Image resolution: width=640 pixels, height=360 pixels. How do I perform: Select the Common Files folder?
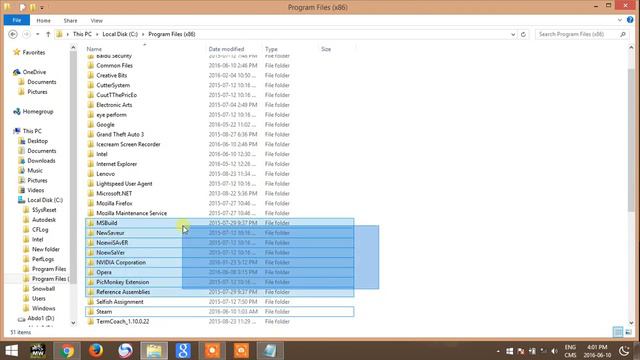click(x=114, y=65)
